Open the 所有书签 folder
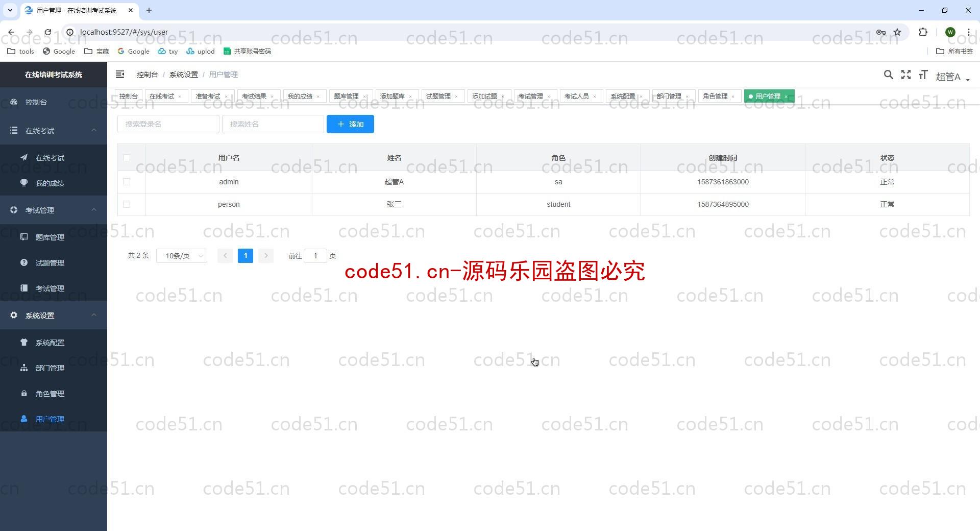 (954, 51)
